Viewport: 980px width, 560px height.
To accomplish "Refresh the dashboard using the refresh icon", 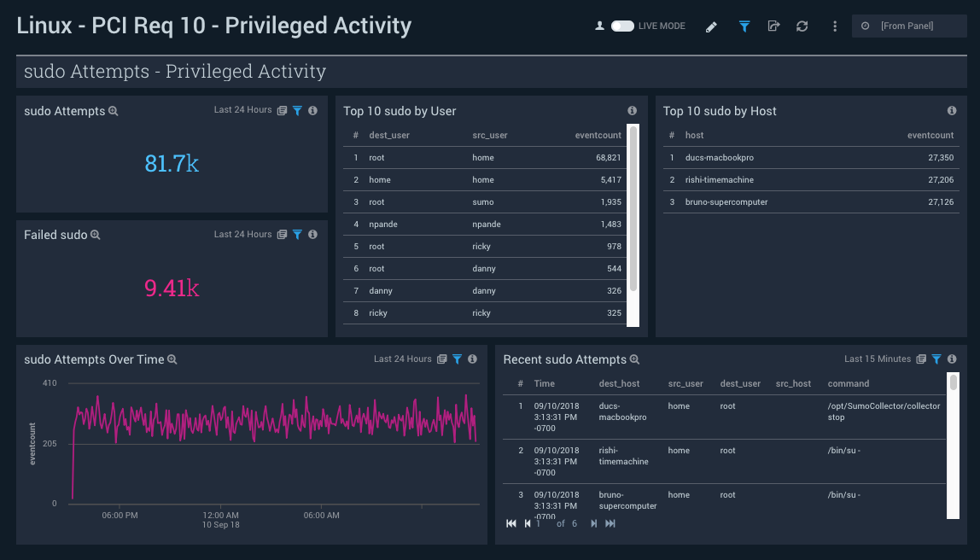I will tap(802, 26).
